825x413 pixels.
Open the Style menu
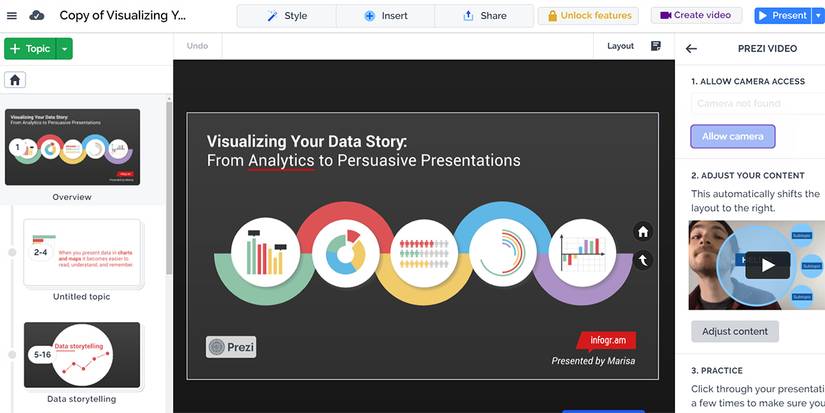286,16
